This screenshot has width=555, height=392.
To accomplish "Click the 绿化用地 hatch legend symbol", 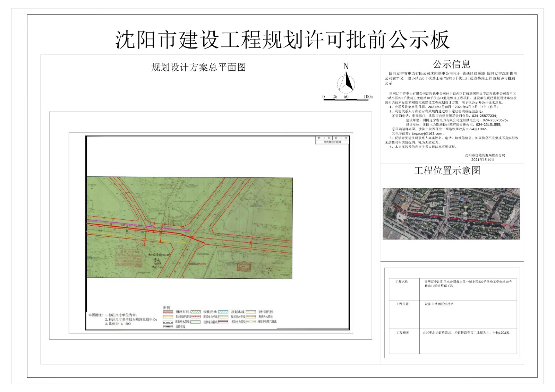I will click(196, 312).
